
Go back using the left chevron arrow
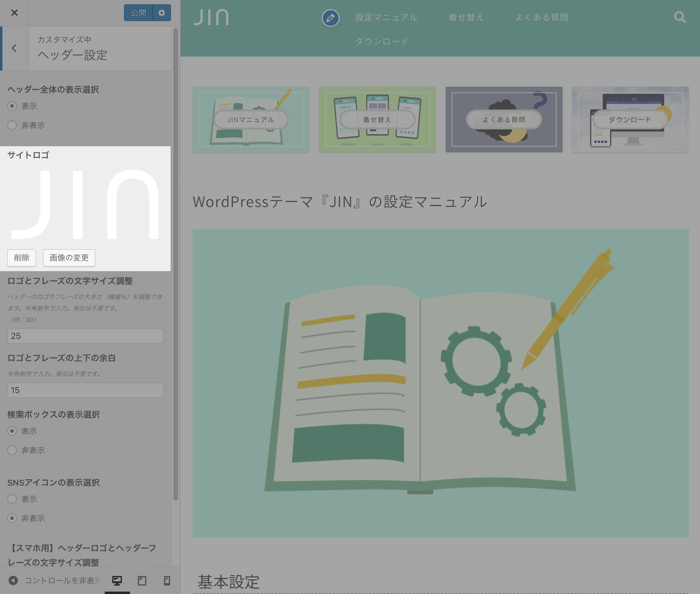click(14, 48)
